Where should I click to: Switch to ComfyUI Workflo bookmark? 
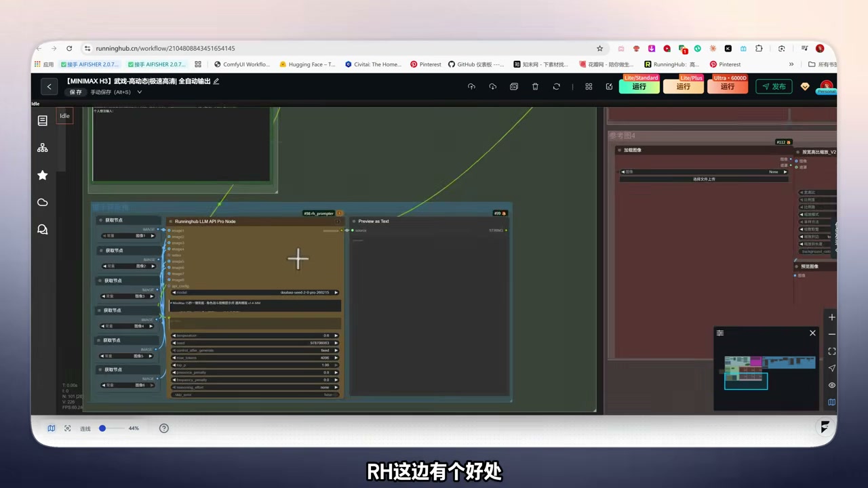(x=242, y=64)
